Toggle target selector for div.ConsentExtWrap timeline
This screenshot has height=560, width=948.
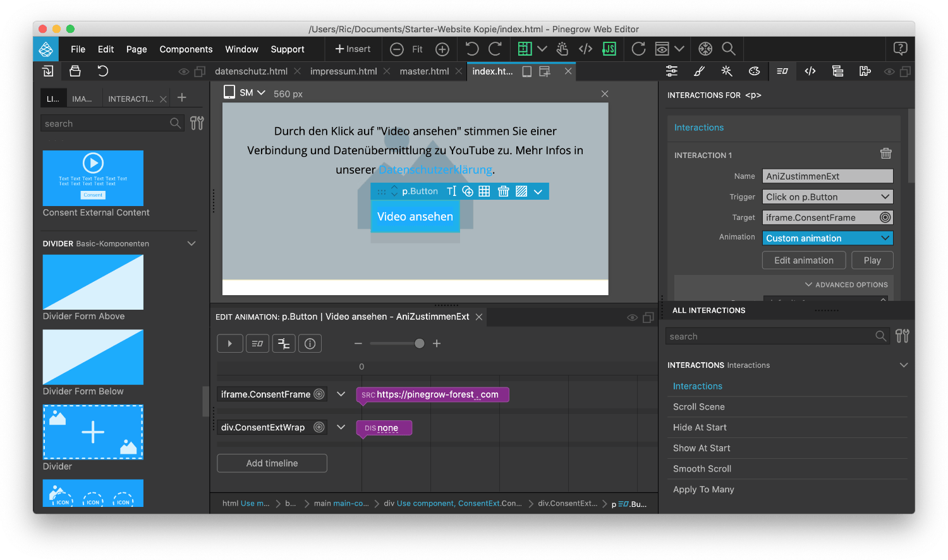pos(319,427)
